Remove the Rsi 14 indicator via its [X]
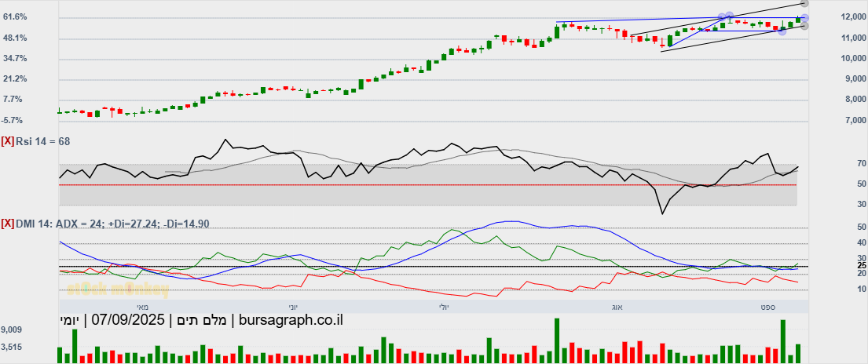The height and width of the screenshot is (364, 868). (8, 142)
